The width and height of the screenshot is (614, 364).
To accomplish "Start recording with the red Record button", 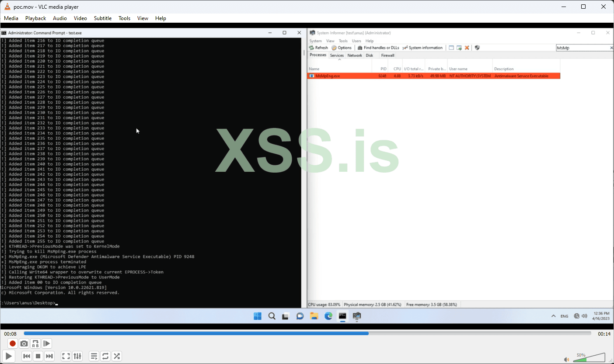I will pyautogui.click(x=13, y=343).
